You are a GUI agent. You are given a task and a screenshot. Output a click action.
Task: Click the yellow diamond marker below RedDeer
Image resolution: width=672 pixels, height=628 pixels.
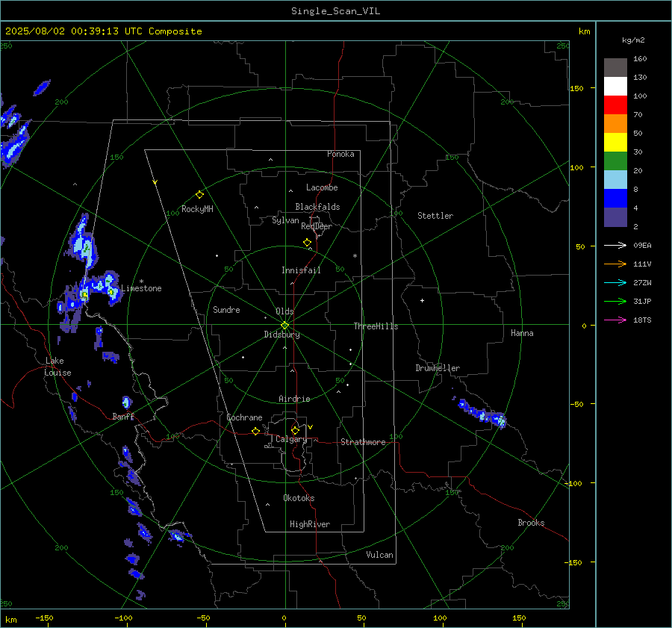[x=307, y=243]
